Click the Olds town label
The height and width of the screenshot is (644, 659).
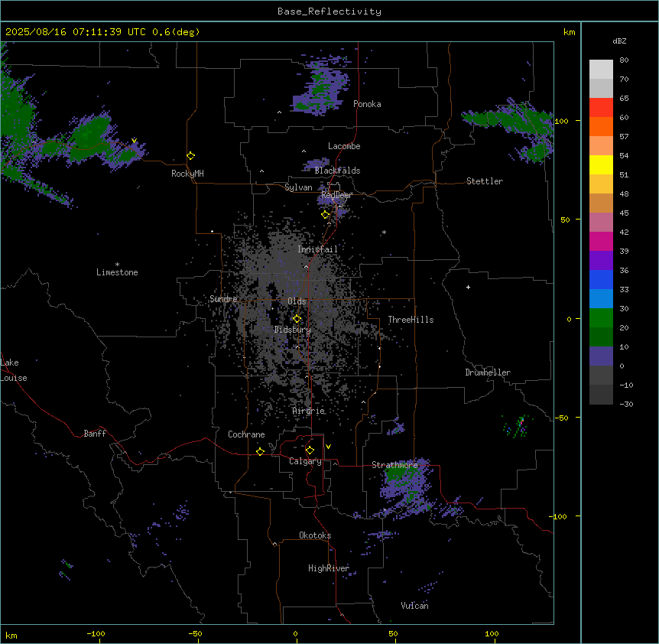tap(297, 301)
